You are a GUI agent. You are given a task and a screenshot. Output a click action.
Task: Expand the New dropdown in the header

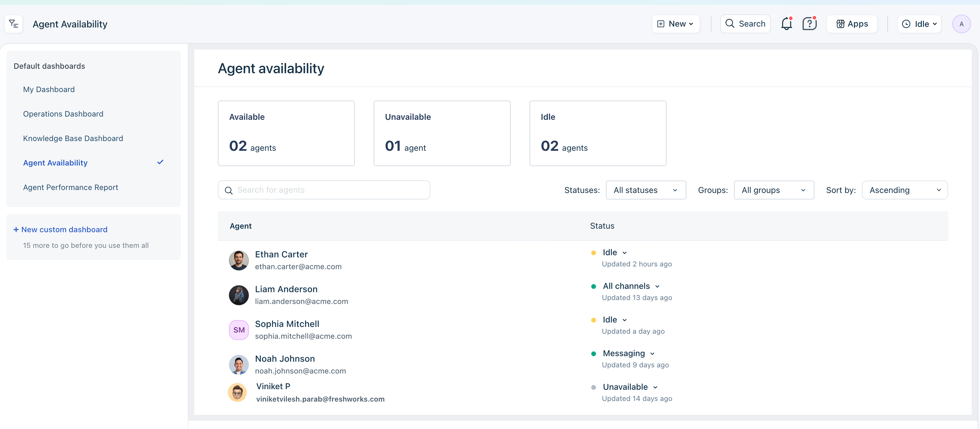[676, 24]
